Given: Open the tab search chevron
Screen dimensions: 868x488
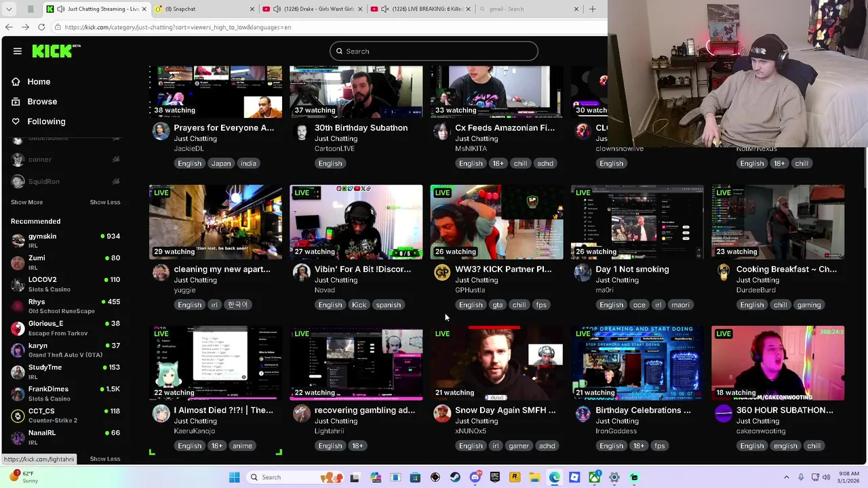Looking at the screenshot, I should (10, 9).
